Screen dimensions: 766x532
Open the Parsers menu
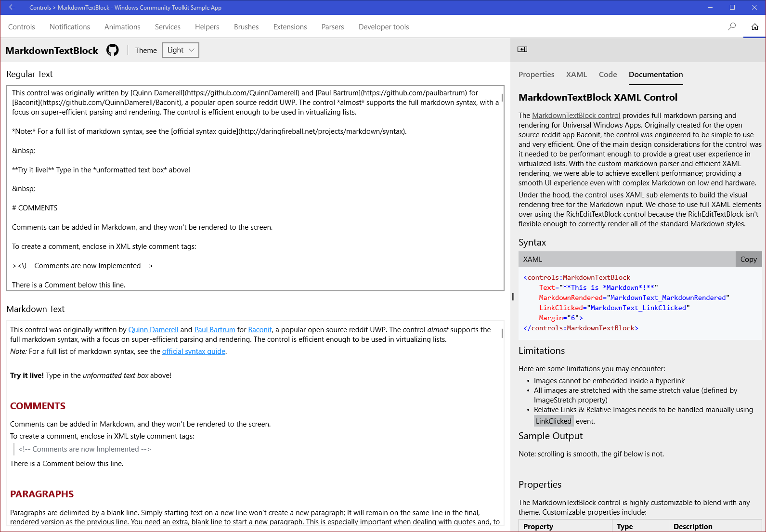coord(333,27)
